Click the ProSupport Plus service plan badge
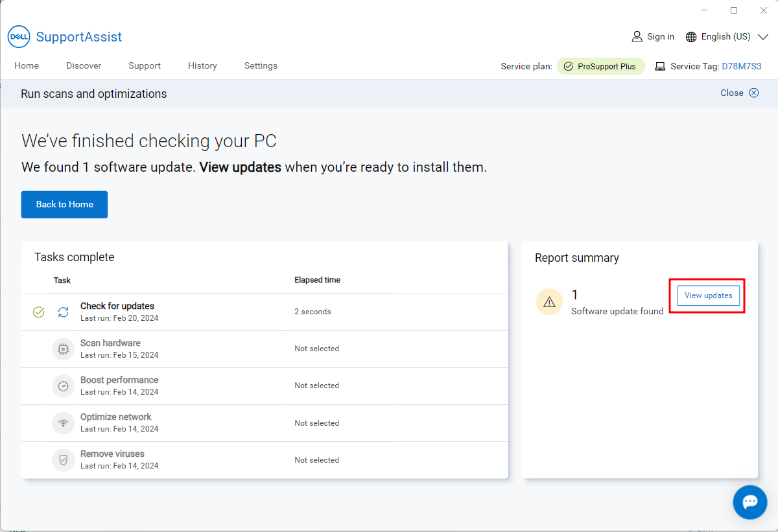Viewport: 778px width, 532px height. [x=600, y=66]
